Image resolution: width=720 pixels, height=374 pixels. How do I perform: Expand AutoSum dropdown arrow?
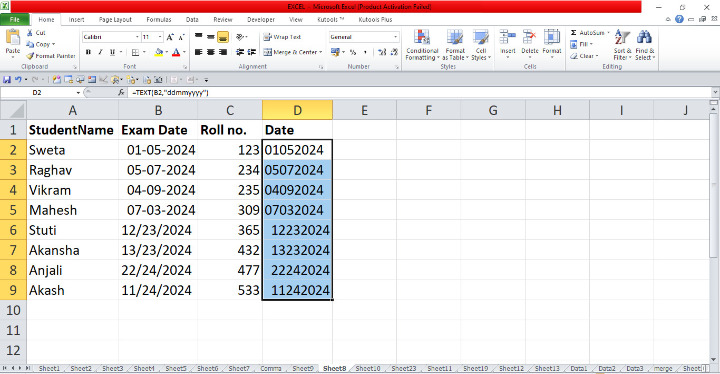(608, 33)
